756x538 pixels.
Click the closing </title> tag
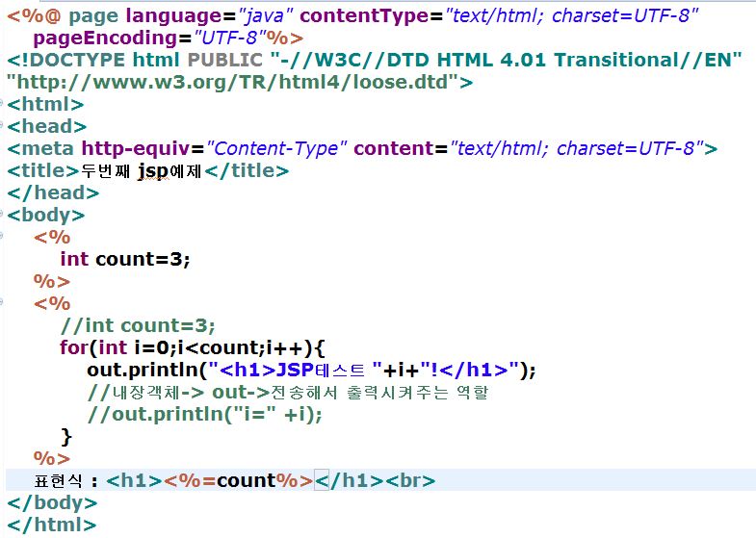pos(247,171)
